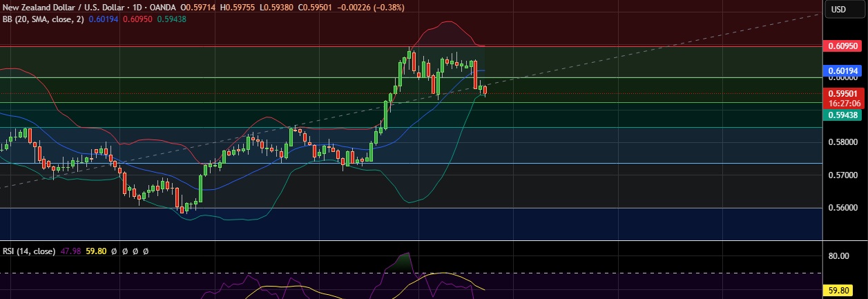Click the H0.59755 high value
Image resolution: width=868 pixels, height=299 pixels.
238,7
